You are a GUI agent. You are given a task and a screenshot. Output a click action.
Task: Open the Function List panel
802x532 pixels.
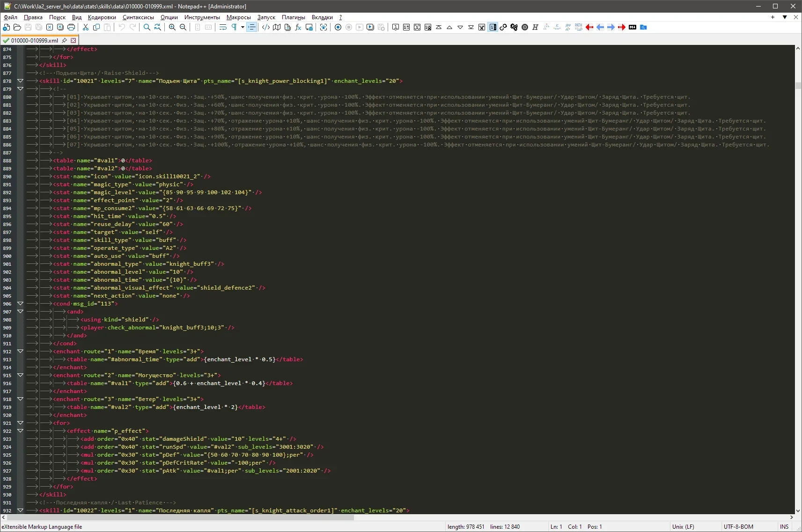click(298, 27)
